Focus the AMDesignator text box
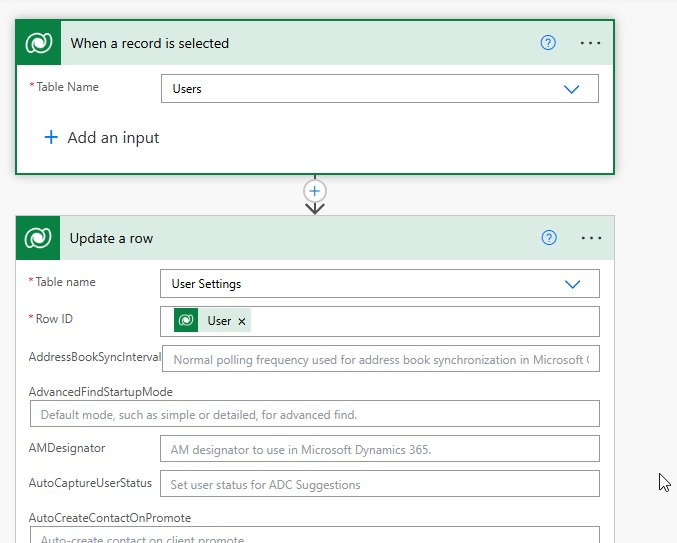677x543 pixels. pos(380,449)
